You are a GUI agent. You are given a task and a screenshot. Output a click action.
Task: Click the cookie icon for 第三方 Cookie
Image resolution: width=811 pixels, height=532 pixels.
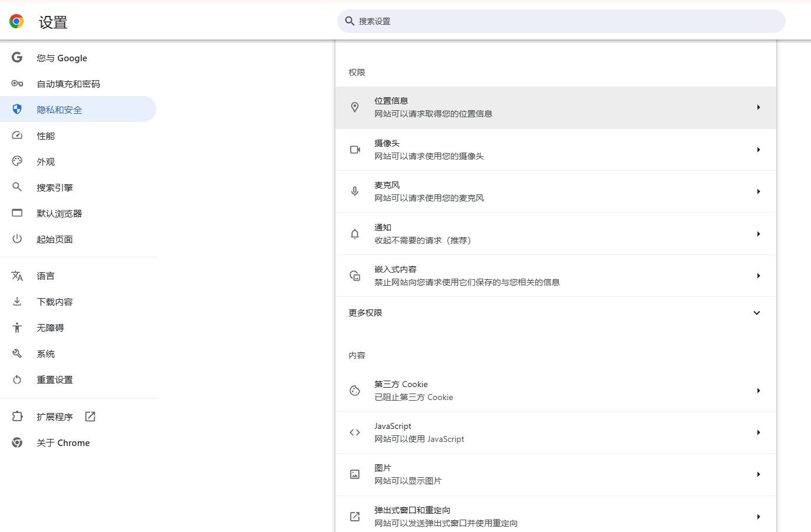355,391
